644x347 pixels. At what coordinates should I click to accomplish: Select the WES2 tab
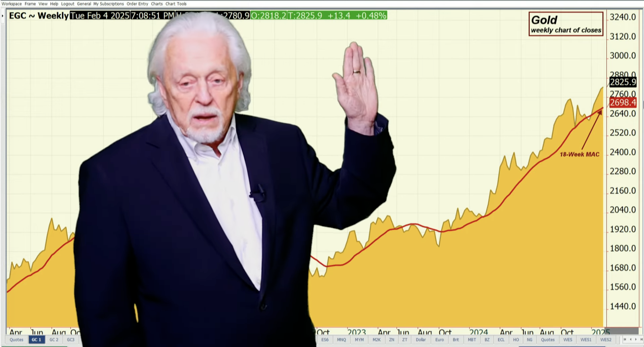pos(606,340)
